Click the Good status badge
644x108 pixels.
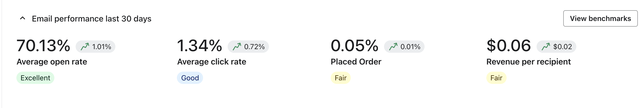[190, 78]
